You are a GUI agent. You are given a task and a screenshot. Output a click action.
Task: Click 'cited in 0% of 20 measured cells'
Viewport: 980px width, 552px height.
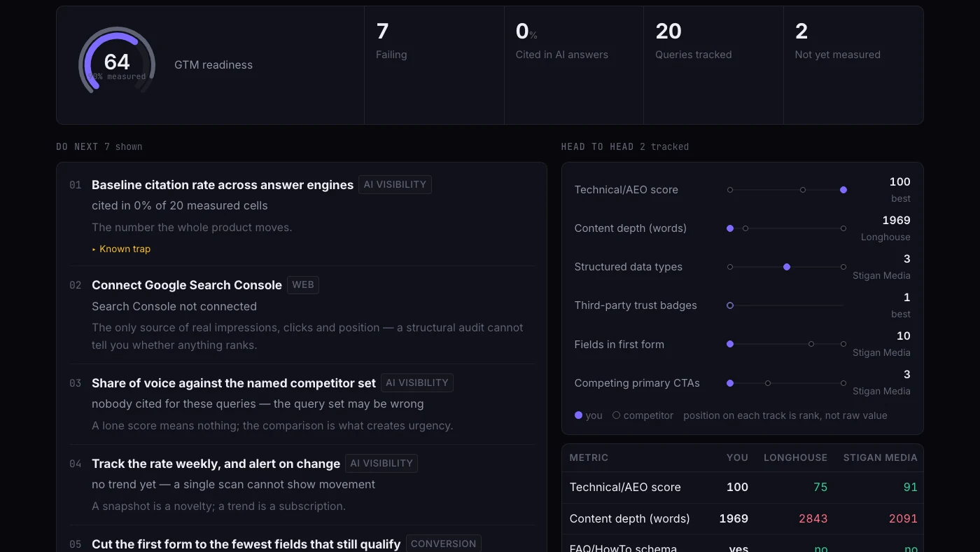click(179, 205)
